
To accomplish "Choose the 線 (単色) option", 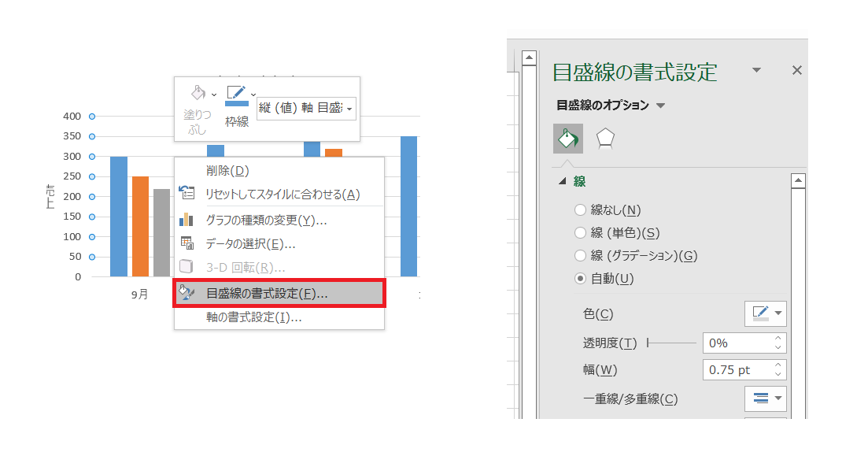I will 579,233.
